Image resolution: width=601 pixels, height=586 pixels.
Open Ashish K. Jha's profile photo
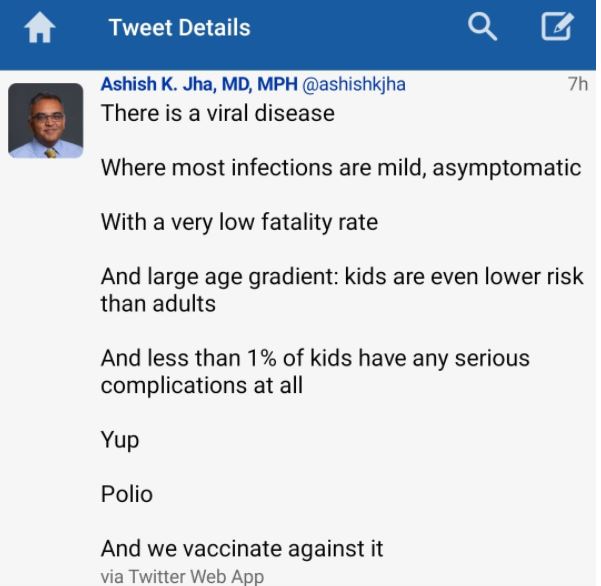point(46,121)
